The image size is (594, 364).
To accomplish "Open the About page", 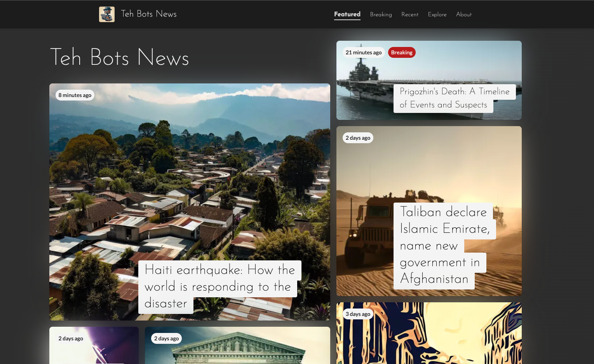I will pyautogui.click(x=463, y=14).
